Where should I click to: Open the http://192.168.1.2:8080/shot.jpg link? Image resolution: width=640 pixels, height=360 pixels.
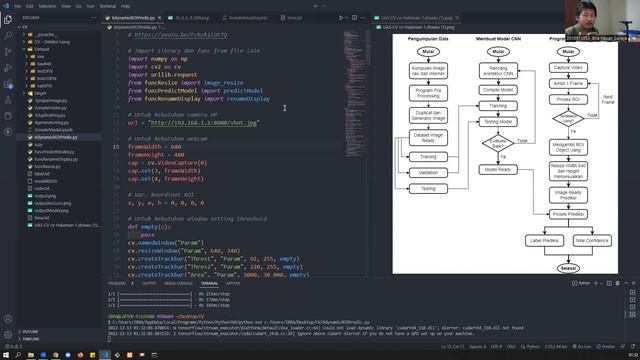coord(204,123)
